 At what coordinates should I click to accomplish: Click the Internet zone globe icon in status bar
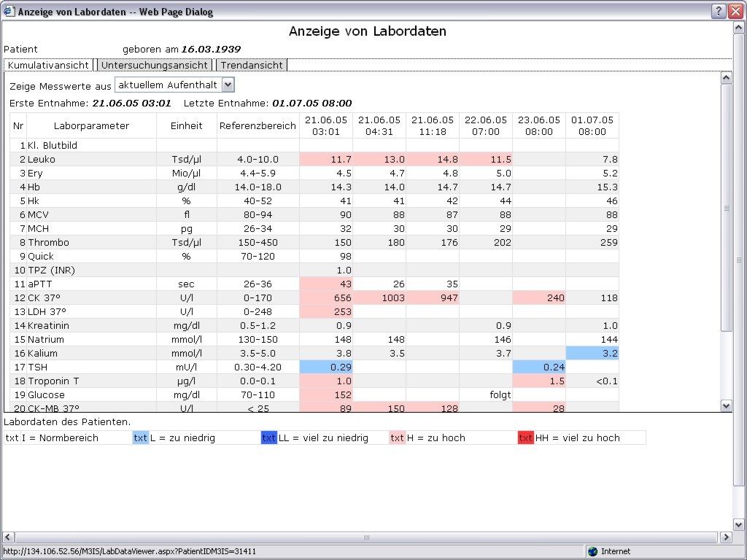coord(592,551)
